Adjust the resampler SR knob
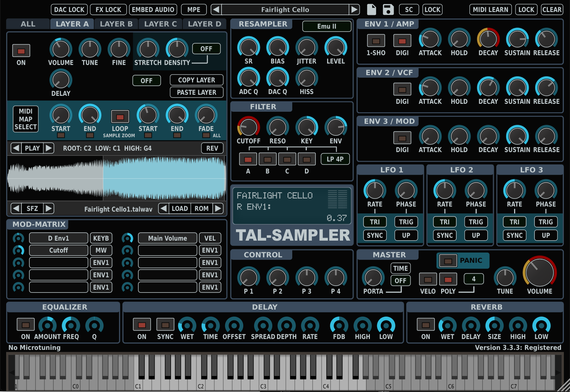Image resolution: width=570 pixels, height=392 pixels. point(248,47)
